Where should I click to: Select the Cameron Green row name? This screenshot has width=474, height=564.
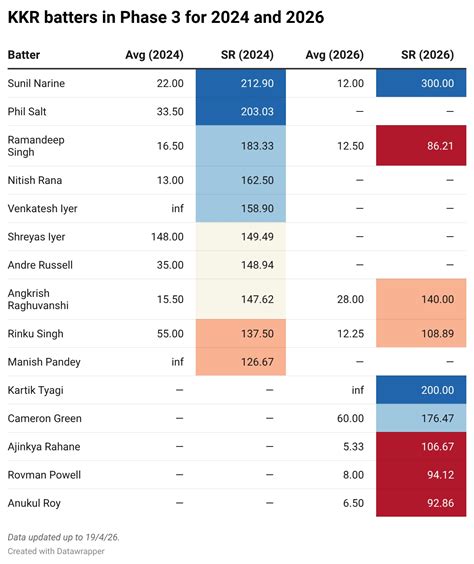point(45,418)
